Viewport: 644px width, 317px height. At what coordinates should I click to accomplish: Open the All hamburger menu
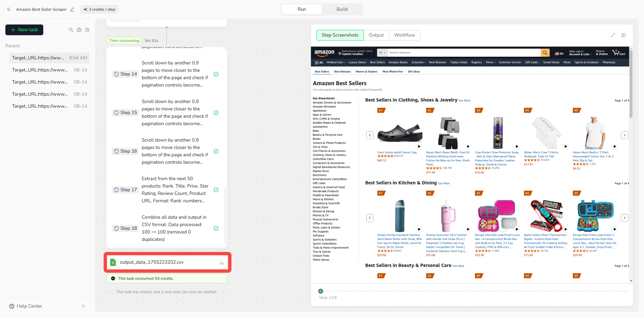point(319,62)
